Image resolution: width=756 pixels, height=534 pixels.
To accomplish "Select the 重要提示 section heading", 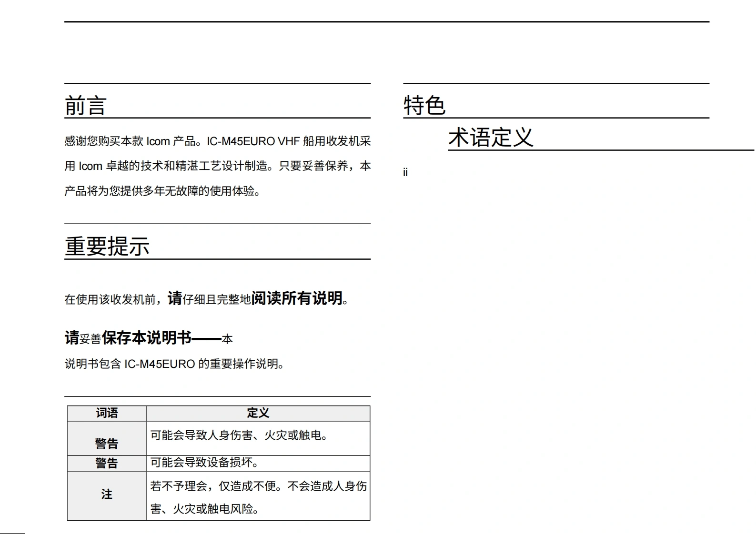I will click(107, 246).
